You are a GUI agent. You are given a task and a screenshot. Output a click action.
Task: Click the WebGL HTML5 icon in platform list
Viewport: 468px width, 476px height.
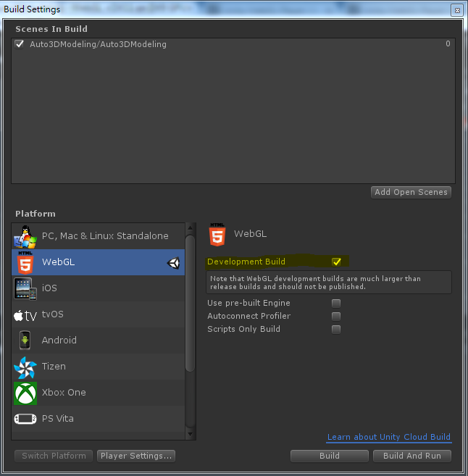tap(25, 262)
